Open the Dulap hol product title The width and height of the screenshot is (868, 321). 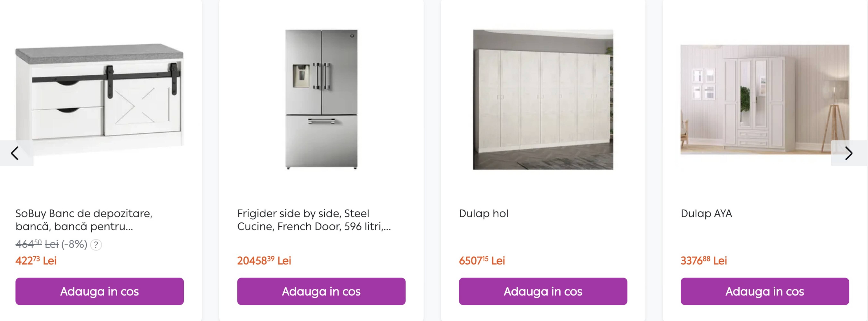pyautogui.click(x=483, y=213)
